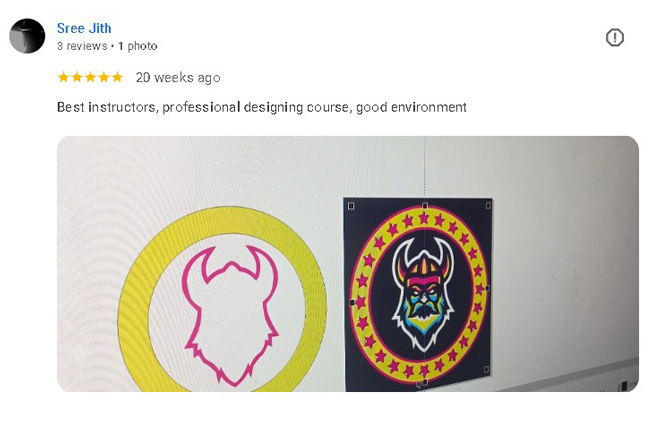The height and width of the screenshot is (424, 660).
Task: Click the third yellow rating star
Action: 90,77
